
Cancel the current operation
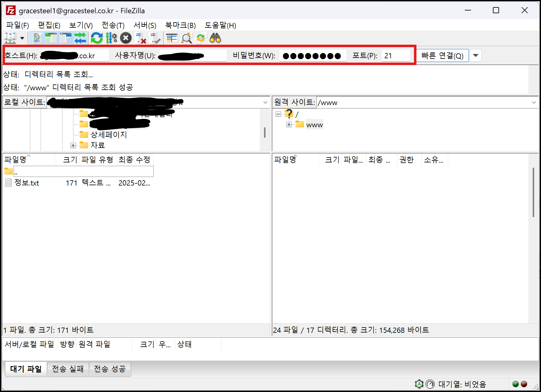click(126, 38)
